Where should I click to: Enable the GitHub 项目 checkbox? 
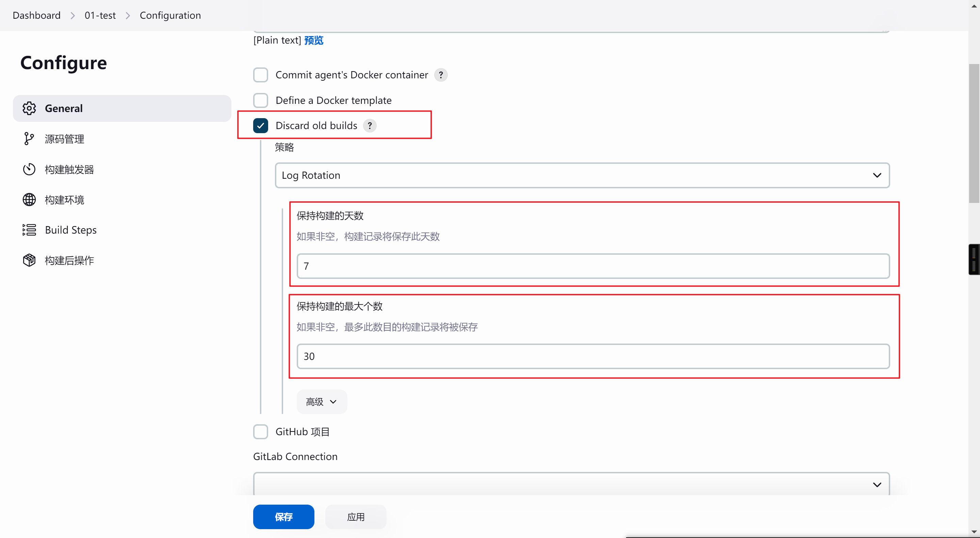(x=261, y=432)
